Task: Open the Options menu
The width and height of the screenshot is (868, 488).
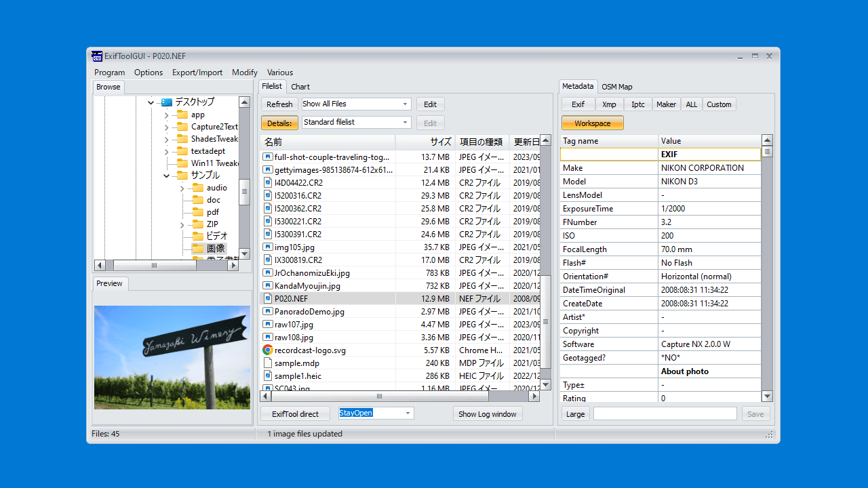Action: 149,73
